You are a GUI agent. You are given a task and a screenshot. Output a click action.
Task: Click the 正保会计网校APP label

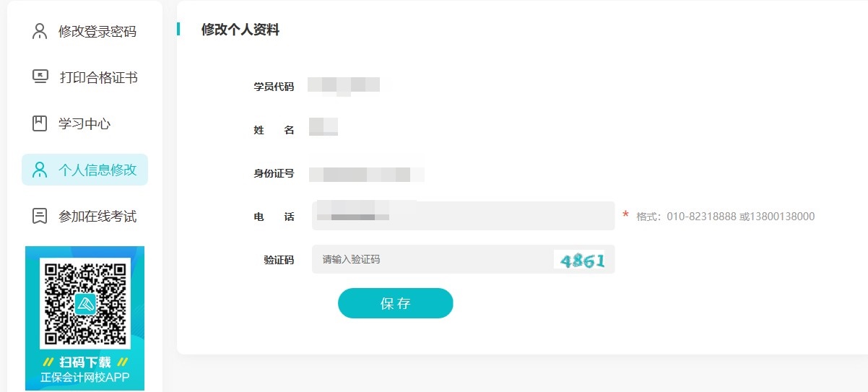84,378
